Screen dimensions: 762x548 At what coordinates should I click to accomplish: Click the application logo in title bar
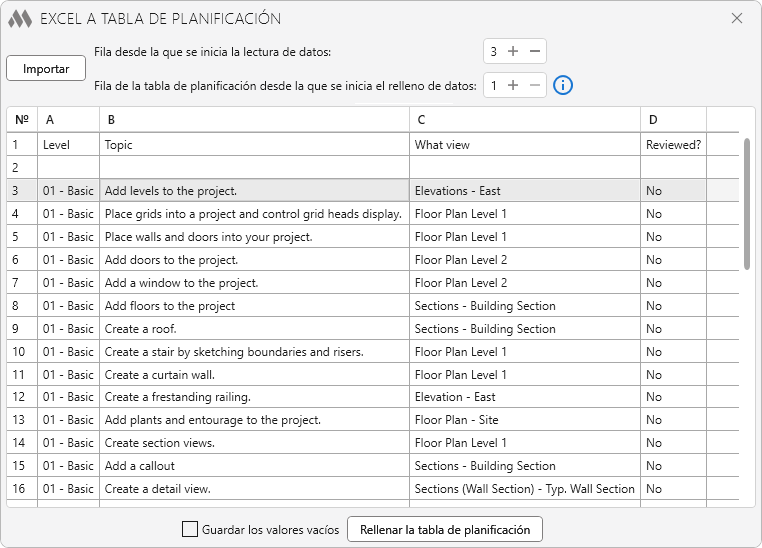coord(20,19)
